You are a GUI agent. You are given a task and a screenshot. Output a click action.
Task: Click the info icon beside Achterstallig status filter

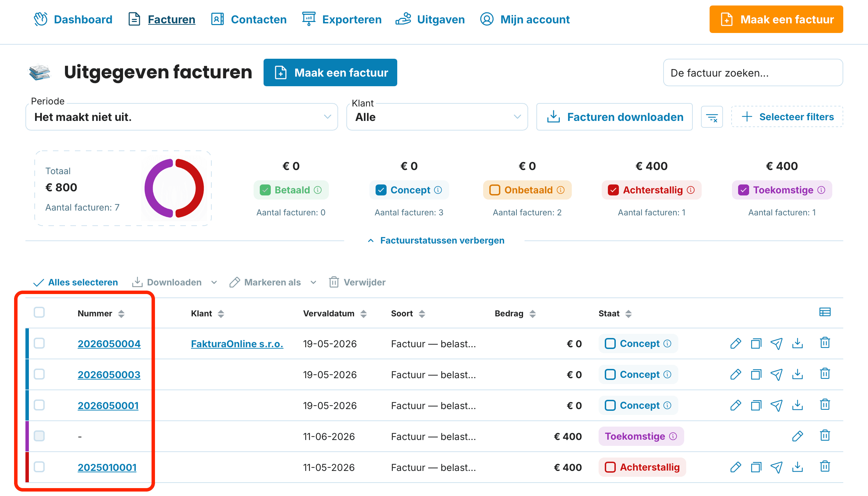(691, 190)
